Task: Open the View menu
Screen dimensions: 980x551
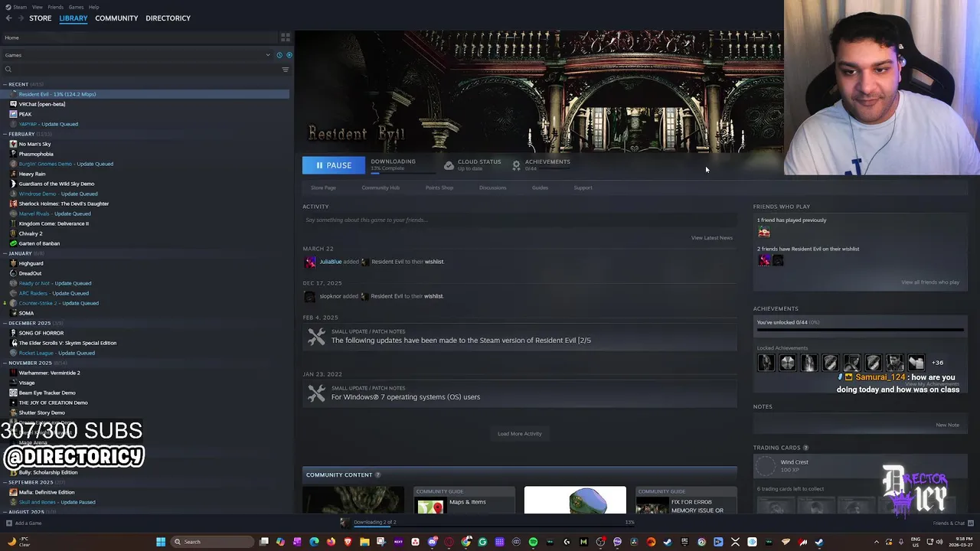Action: (x=37, y=7)
